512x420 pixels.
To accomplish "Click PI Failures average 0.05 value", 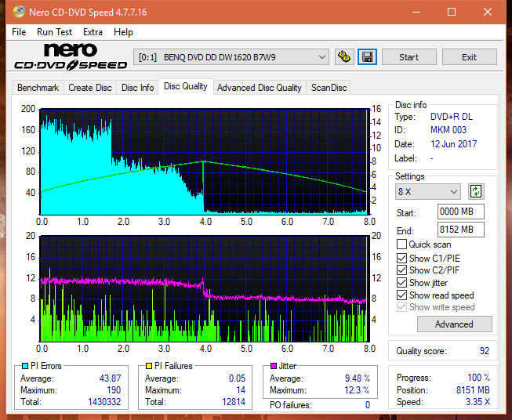I will tap(237, 378).
